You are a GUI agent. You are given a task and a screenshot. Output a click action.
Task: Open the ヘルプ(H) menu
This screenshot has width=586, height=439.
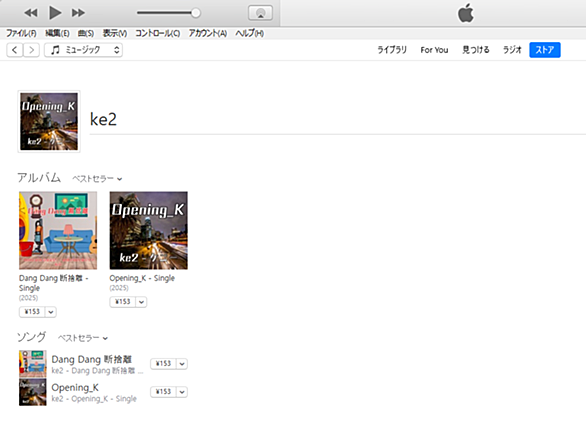249,33
